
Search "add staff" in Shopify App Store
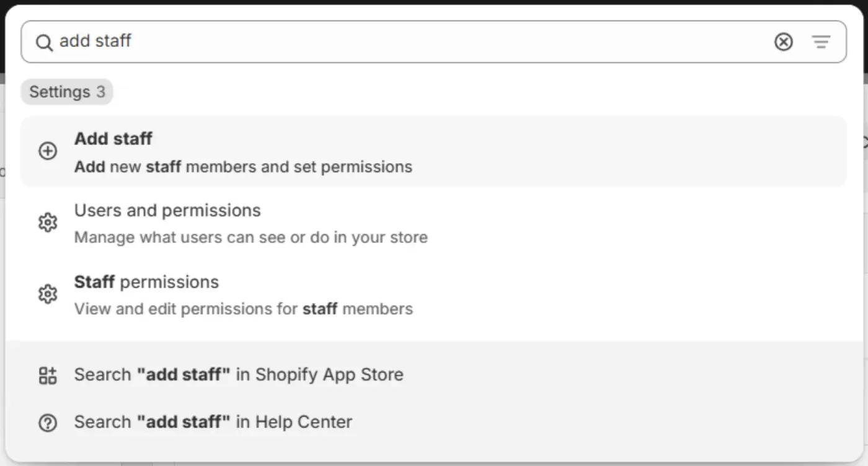[239, 374]
